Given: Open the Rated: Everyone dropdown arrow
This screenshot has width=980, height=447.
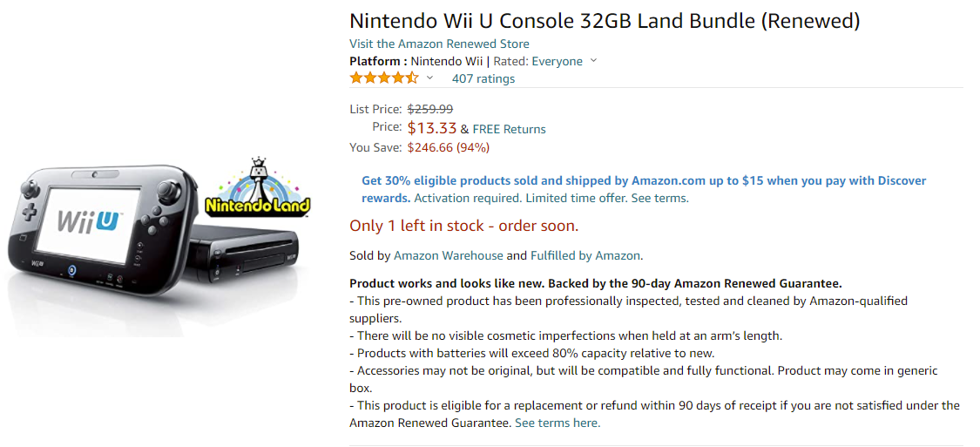Looking at the screenshot, I should (x=594, y=61).
